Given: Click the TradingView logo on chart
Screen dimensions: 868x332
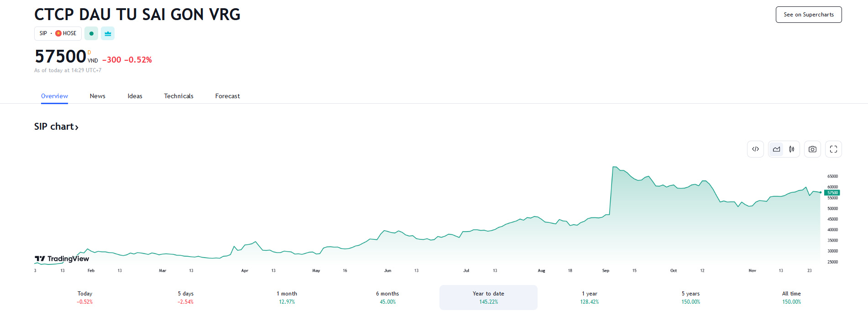Looking at the screenshot, I should coord(62,259).
